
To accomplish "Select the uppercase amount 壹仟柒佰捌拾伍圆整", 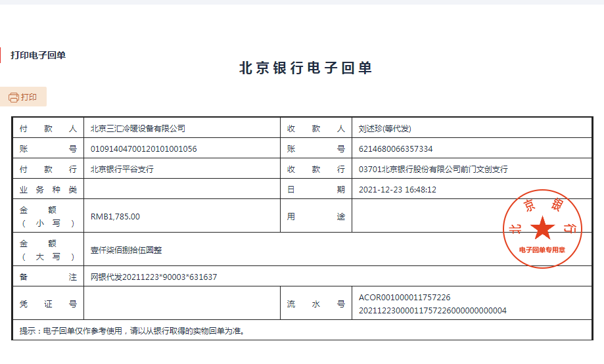I will (126, 250).
